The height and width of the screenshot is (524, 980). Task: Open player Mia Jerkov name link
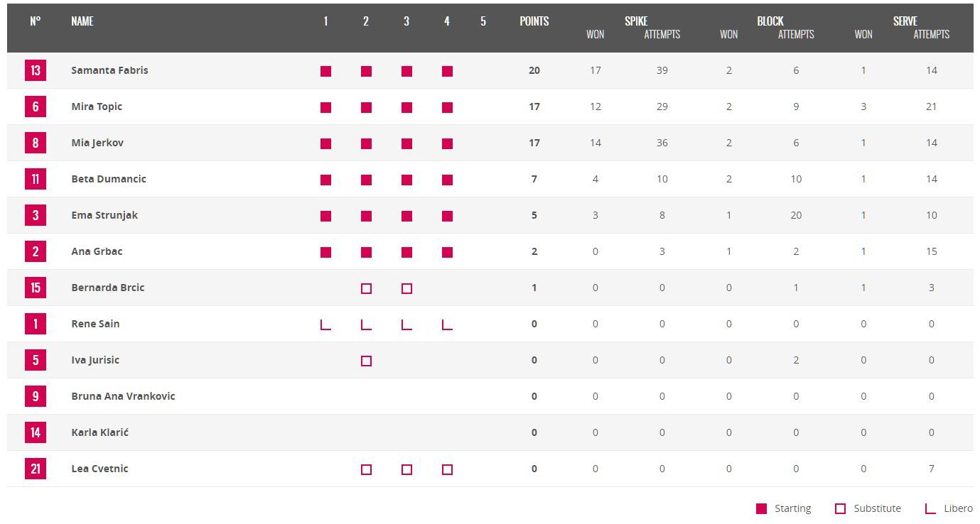pyautogui.click(x=97, y=143)
